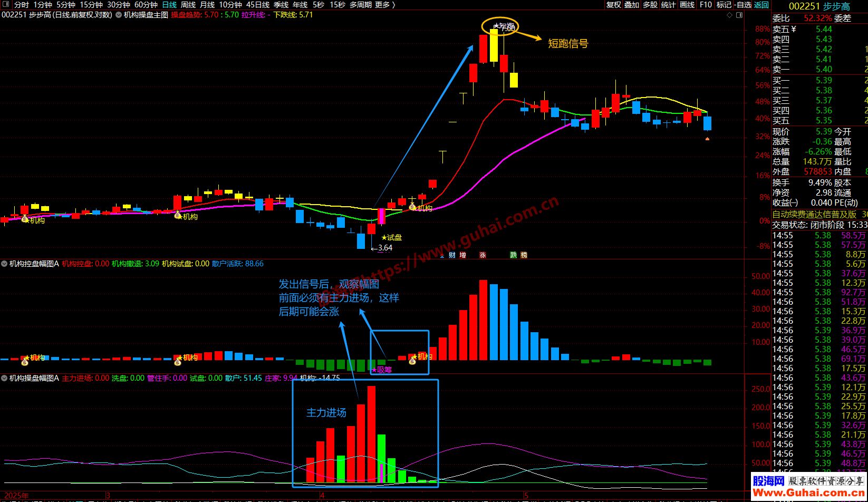
Task: Click the 换手 value 9.49%
Action: click(x=820, y=182)
